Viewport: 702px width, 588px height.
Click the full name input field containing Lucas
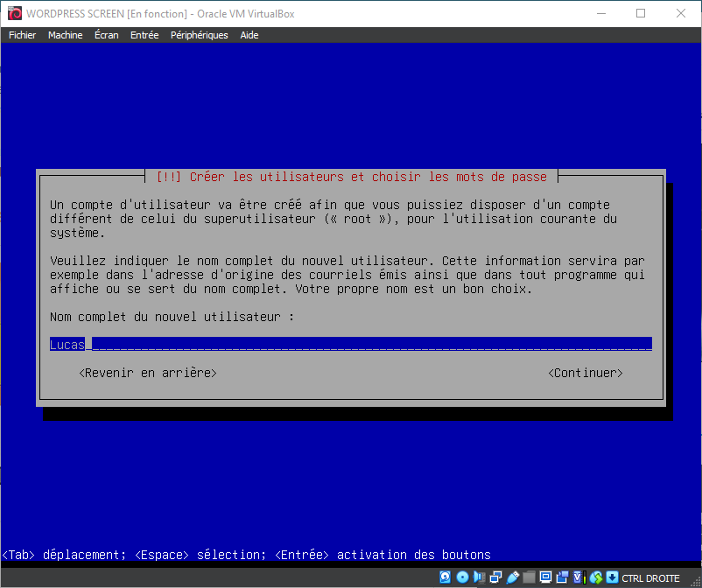350,344
